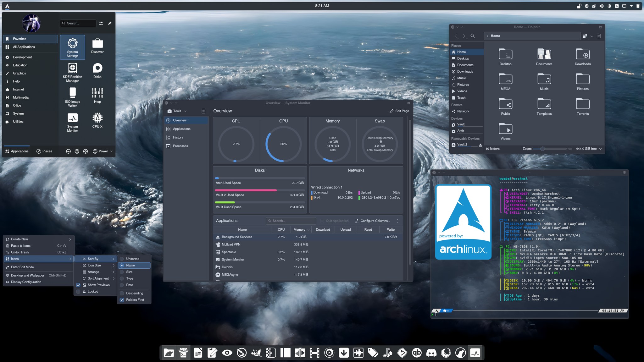Open Dolphin view mode dropdown arrow
Image resolution: width=644 pixels, height=362 pixels.
tap(592, 36)
